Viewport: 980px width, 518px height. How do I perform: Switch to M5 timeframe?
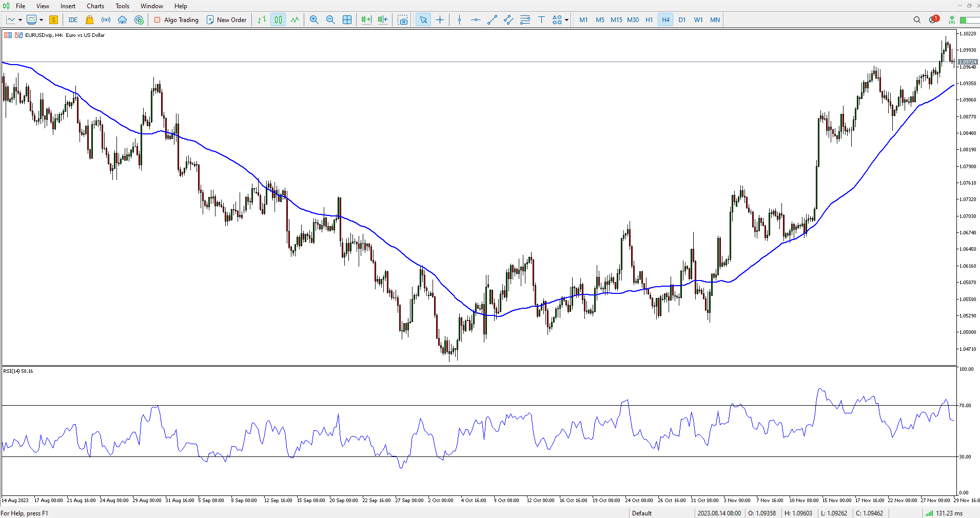point(600,20)
